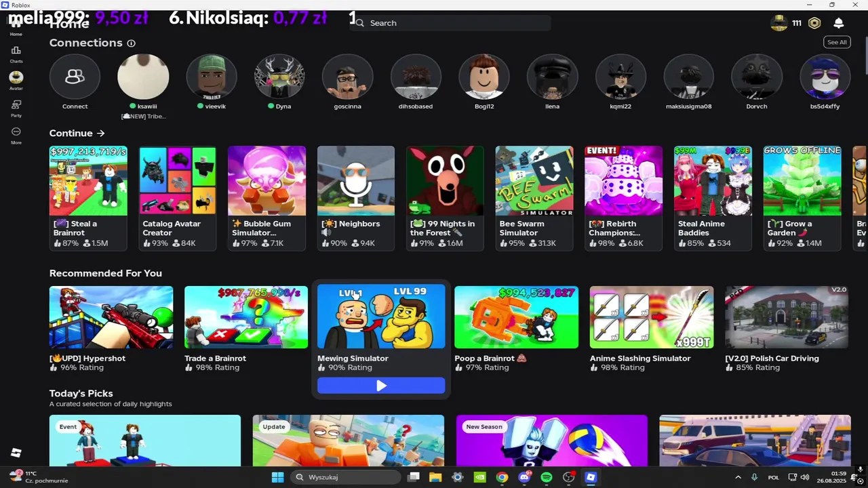Click the Connections info icon
868x488 pixels.
[131, 43]
